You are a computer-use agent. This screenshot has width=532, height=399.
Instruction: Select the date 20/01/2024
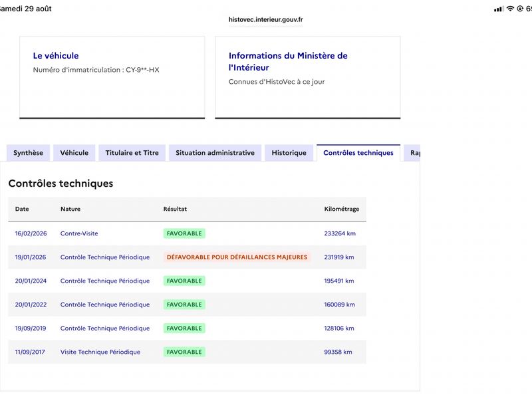pyautogui.click(x=31, y=281)
